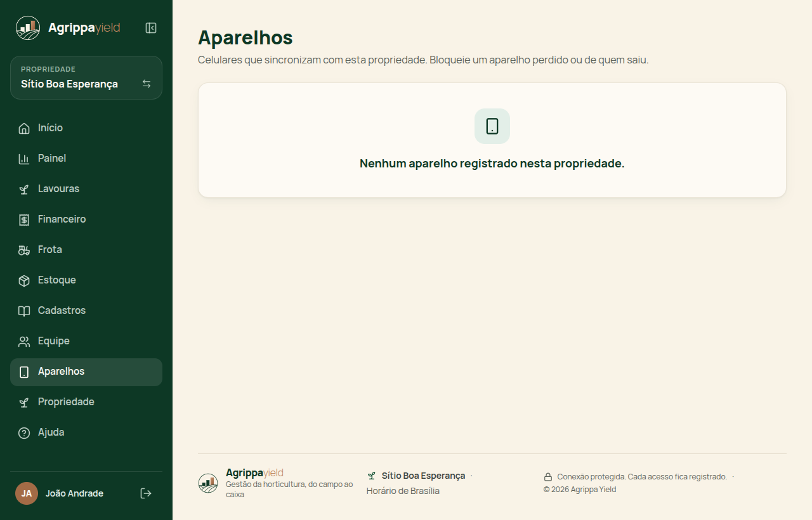Click the JA user avatar

[x=27, y=493]
